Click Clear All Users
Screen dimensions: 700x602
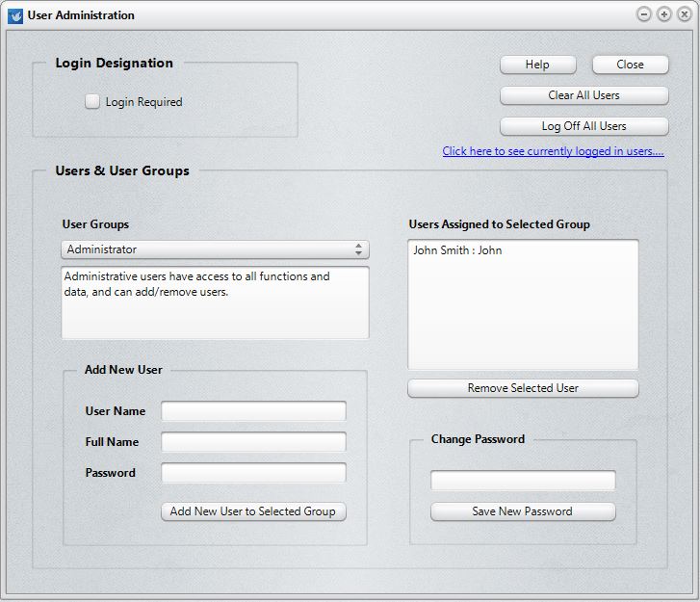(583, 95)
